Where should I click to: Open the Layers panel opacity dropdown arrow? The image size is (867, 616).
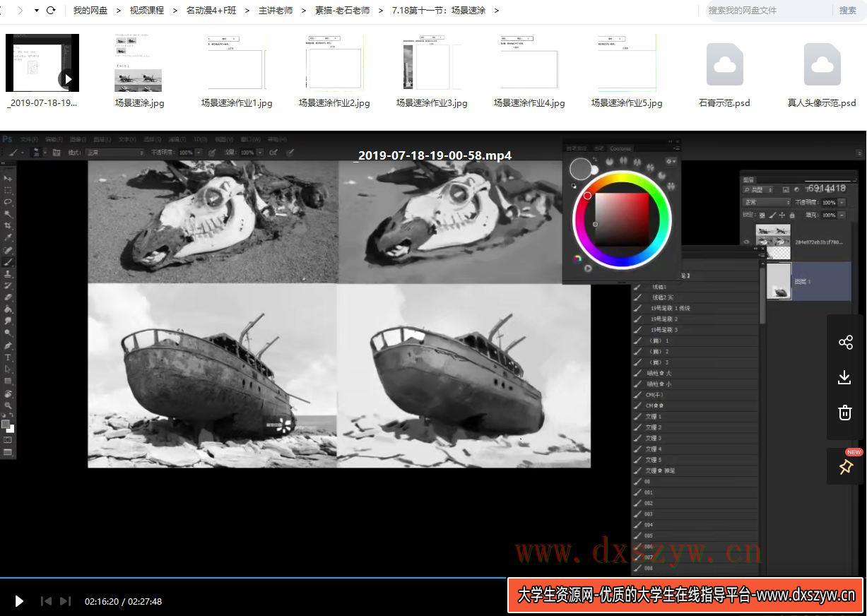tap(842, 203)
